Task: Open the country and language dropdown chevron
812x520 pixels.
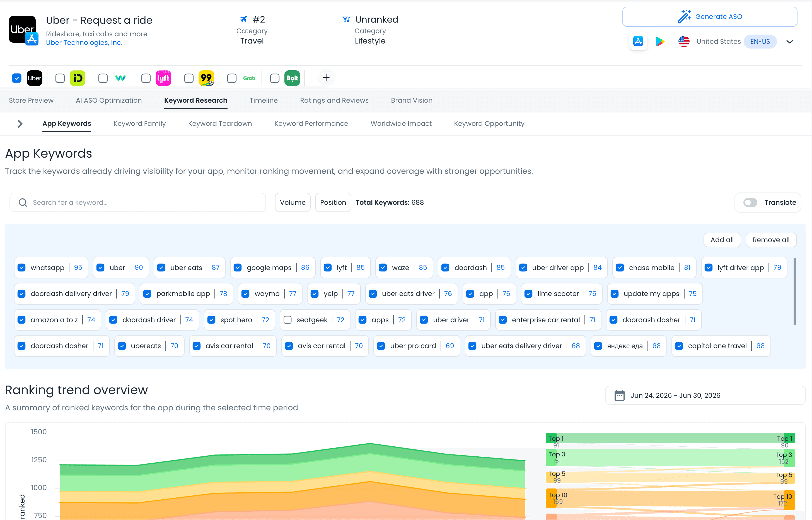Action: point(789,42)
